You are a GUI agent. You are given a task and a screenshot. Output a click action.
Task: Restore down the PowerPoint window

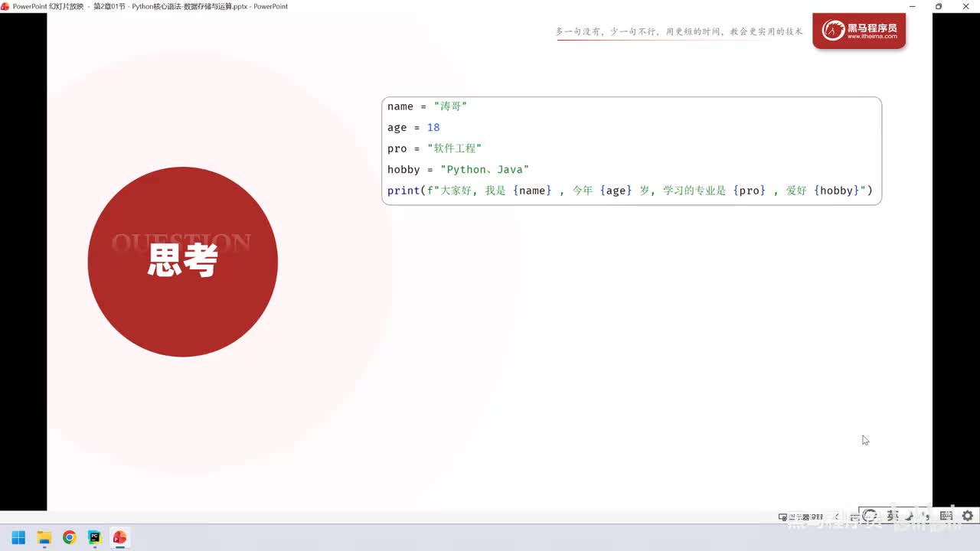[x=939, y=6]
